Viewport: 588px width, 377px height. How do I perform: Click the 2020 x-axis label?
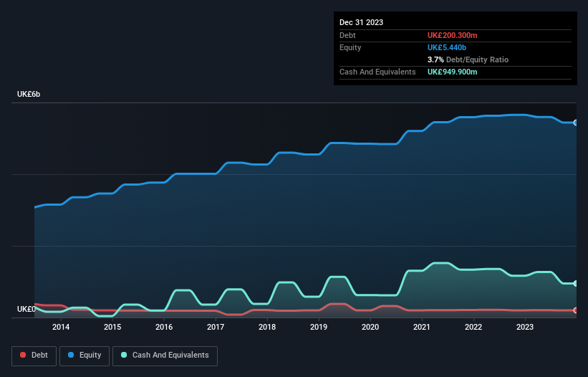370,327
